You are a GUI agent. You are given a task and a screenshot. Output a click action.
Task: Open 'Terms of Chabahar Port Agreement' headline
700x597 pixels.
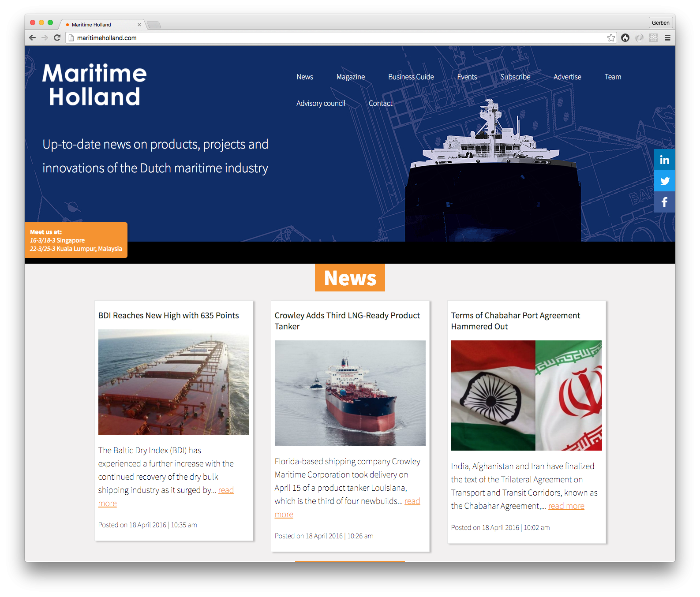pos(515,321)
